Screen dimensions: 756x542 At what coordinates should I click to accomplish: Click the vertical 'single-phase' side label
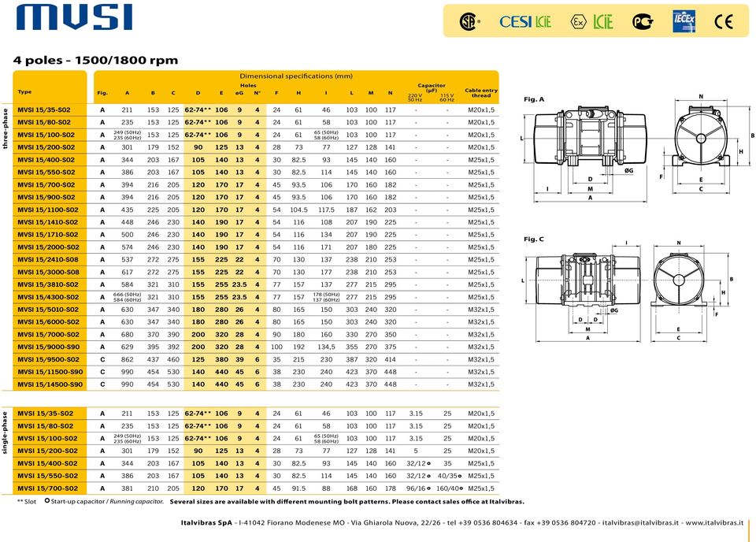(6, 432)
